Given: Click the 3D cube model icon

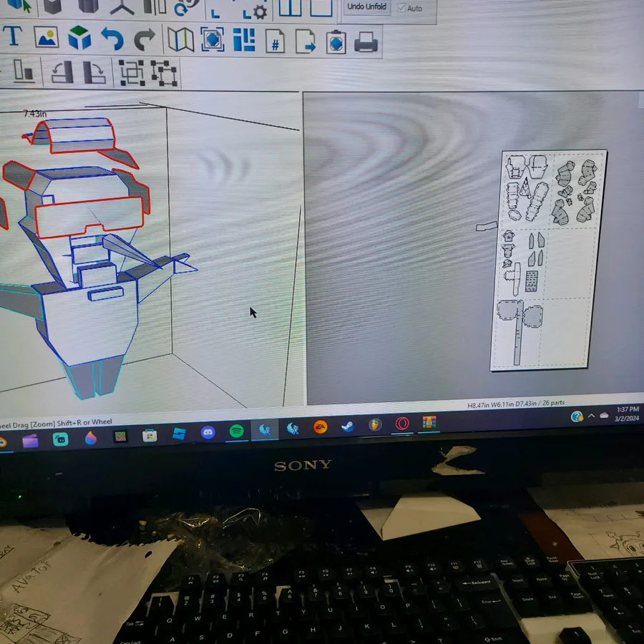Looking at the screenshot, I should tap(79, 38).
